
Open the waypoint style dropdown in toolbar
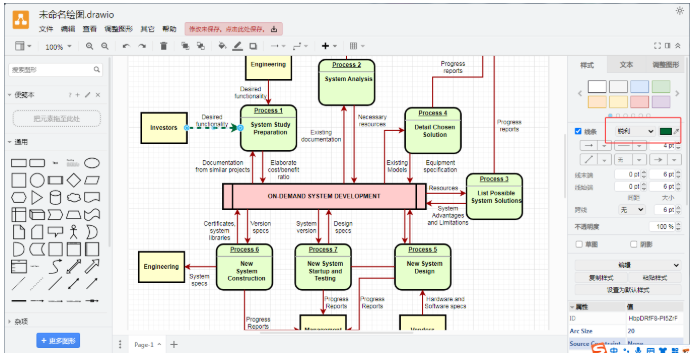pyautogui.click(x=300, y=46)
